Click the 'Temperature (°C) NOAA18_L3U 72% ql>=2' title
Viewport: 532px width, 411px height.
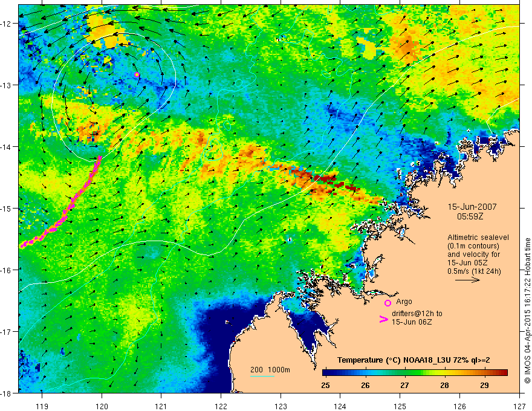coord(414,360)
